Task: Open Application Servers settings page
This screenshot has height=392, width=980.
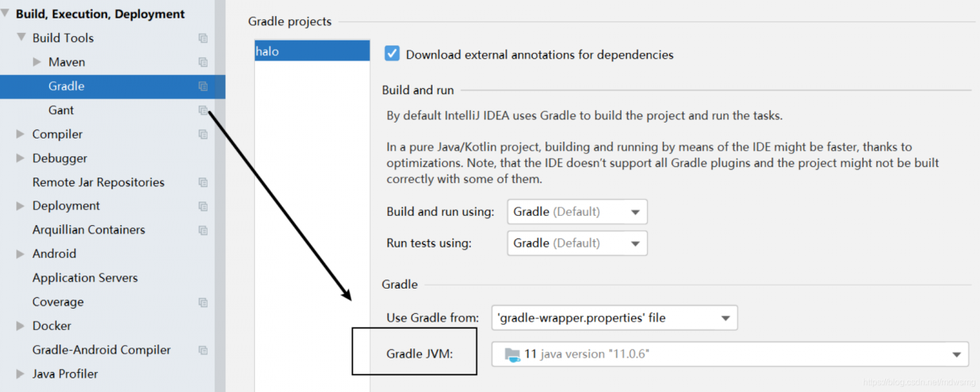Action: point(85,278)
